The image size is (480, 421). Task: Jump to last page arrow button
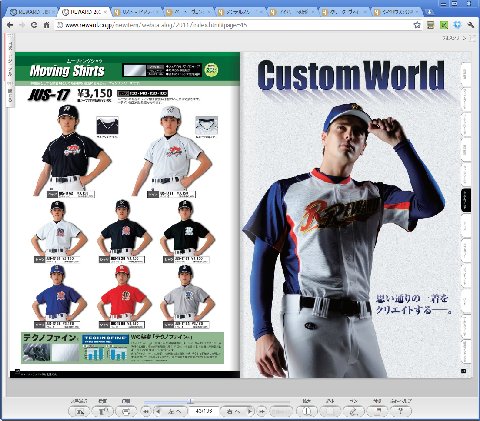(262, 412)
